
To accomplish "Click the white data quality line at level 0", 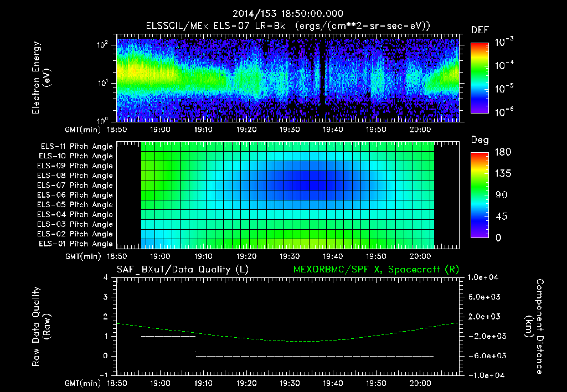I will (315, 356).
